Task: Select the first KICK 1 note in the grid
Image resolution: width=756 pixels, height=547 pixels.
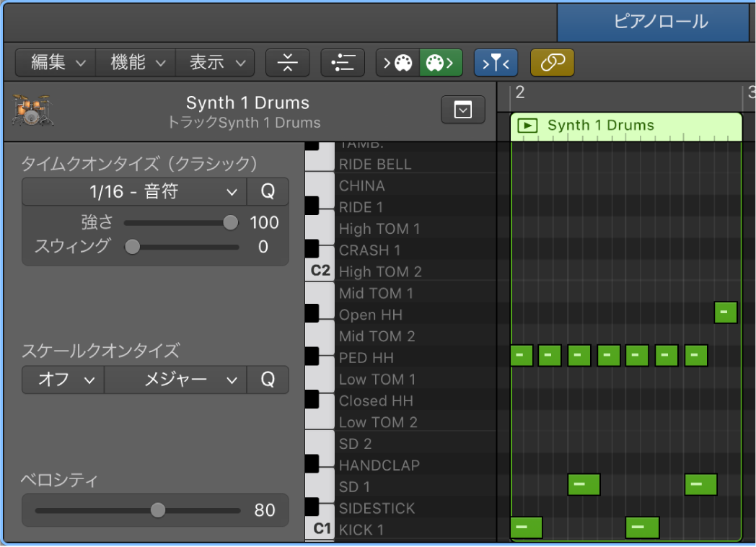Action: coord(526,528)
